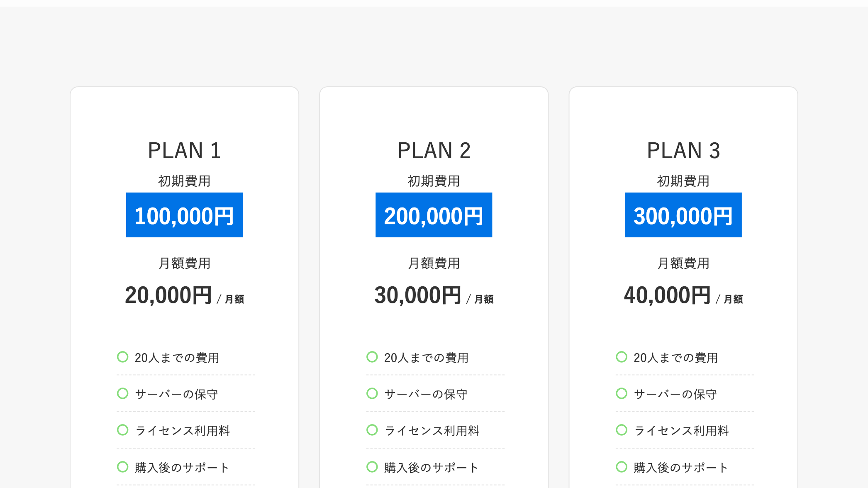Click green circle beside PLAN 2 ライセンス利用料

372,430
